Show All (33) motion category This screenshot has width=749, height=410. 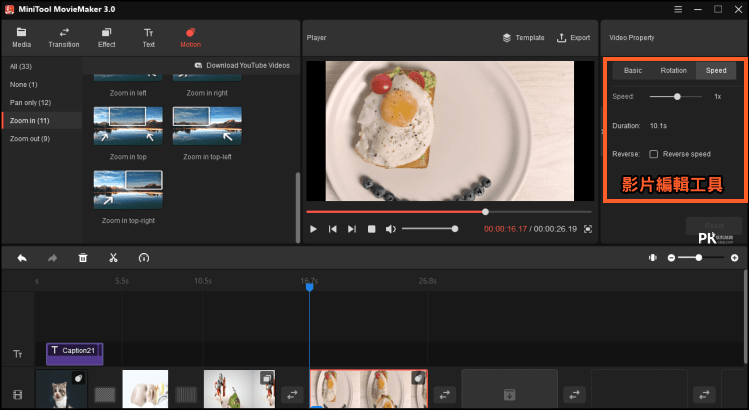pos(21,66)
